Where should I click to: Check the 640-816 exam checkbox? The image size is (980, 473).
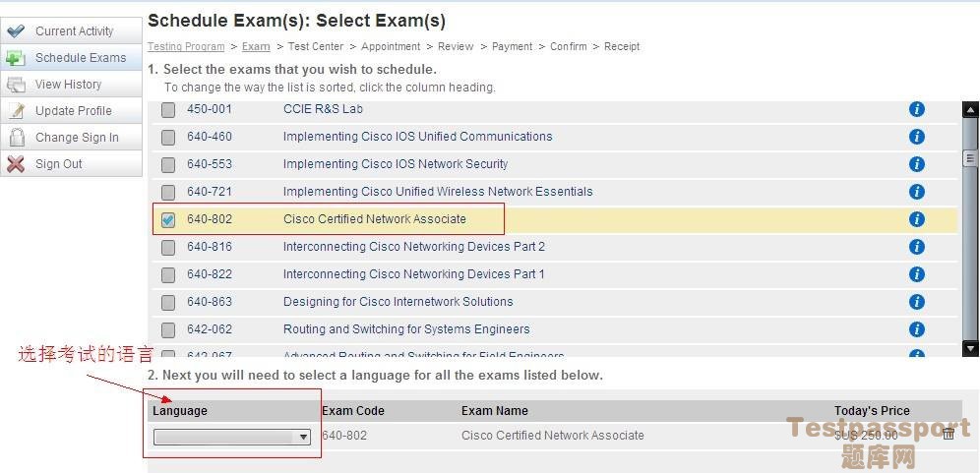pyautogui.click(x=168, y=248)
